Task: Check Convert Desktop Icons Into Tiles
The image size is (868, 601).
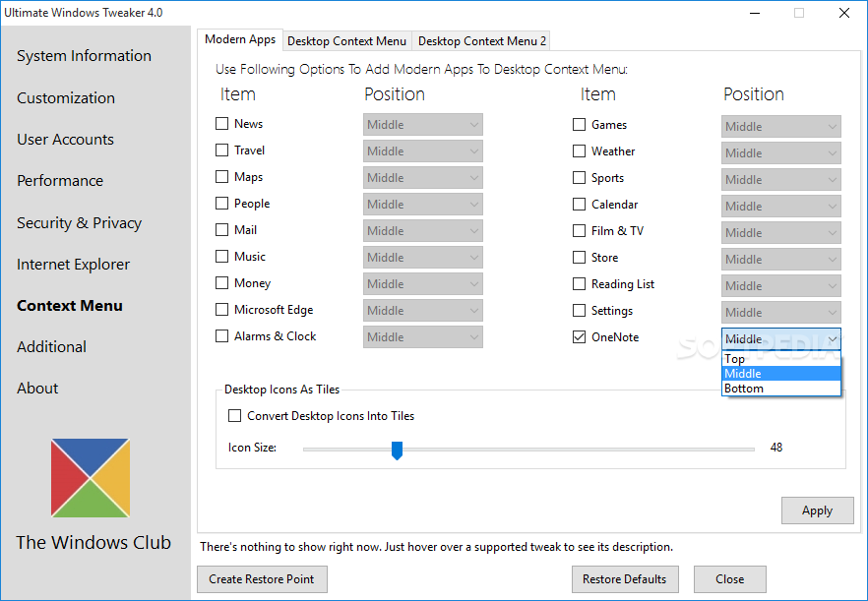Action: (x=234, y=416)
